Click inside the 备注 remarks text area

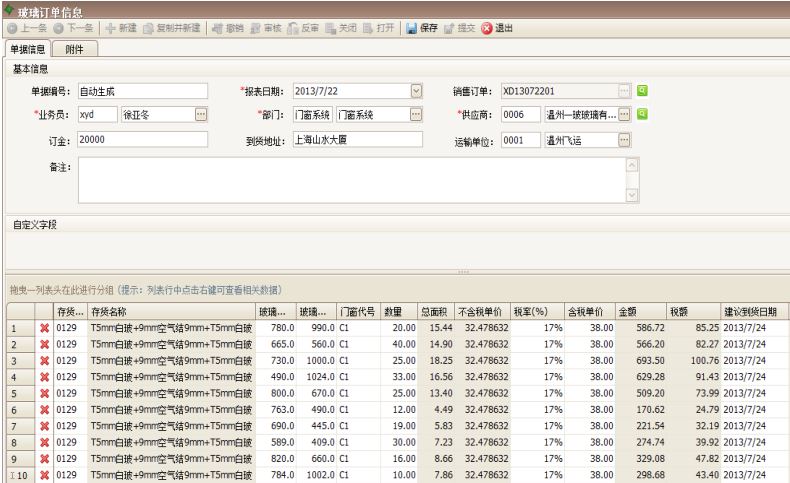(x=352, y=180)
